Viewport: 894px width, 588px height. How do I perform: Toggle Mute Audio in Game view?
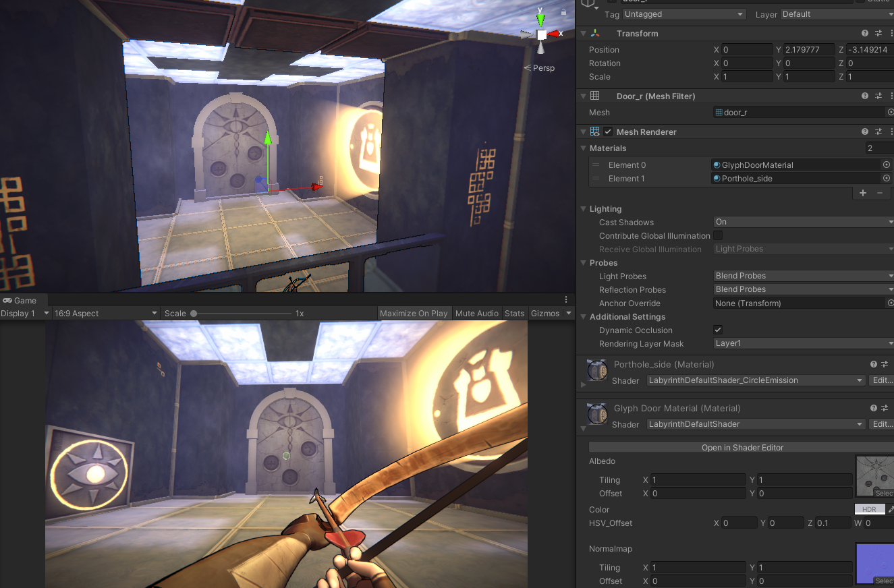click(x=476, y=313)
